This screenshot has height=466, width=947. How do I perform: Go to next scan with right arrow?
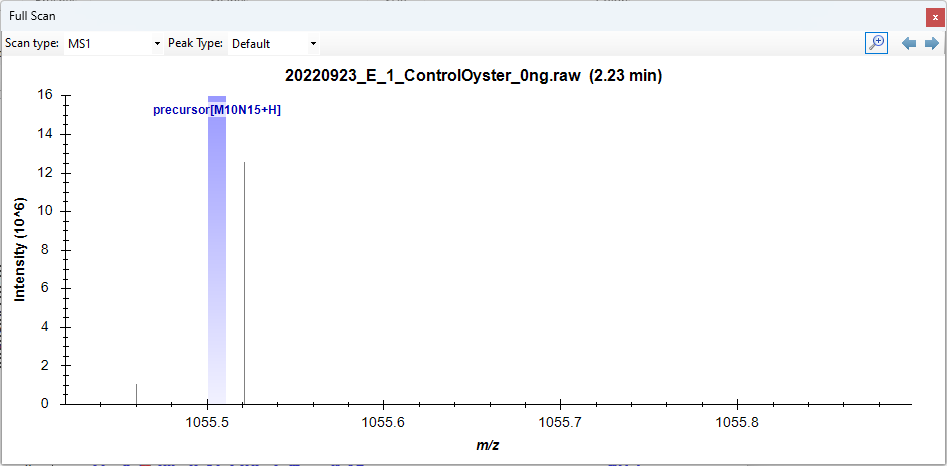pyautogui.click(x=931, y=43)
